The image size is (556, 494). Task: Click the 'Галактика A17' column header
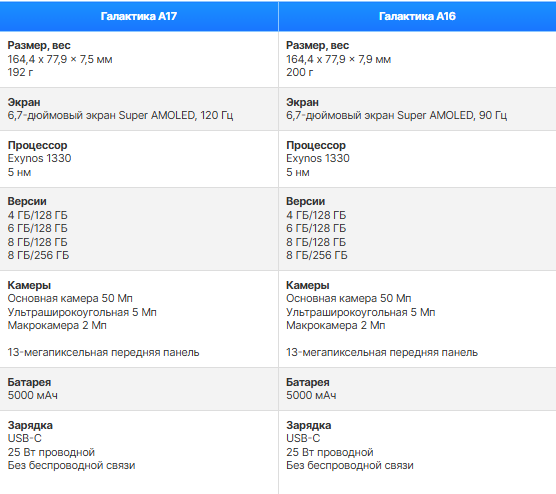(x=139, y=16)
